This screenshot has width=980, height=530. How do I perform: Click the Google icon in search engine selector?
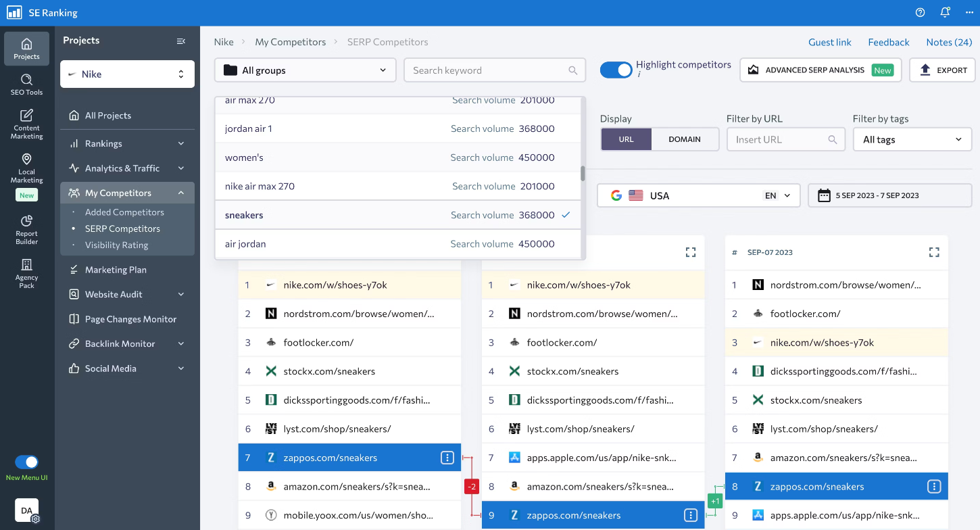click(616, 195)
